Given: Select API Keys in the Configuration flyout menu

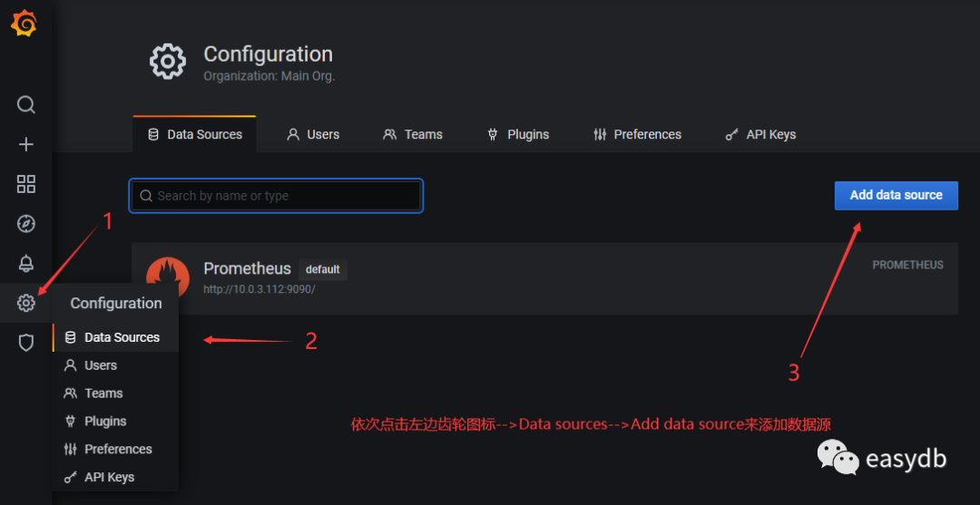Looking at the screenshot, I should [109, 477].
